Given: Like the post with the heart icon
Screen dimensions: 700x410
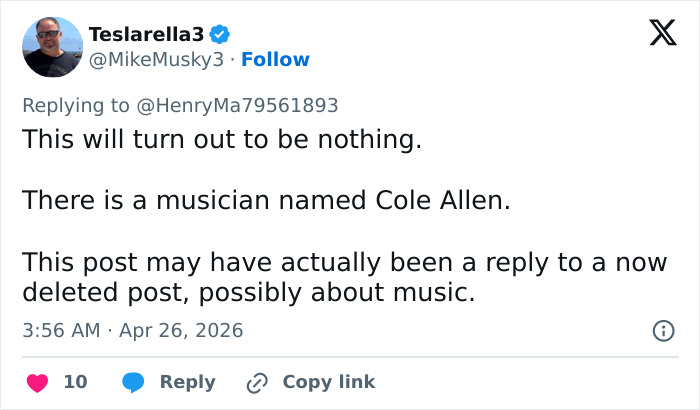Looking at the screenshot, I should [x=37, y=382].
